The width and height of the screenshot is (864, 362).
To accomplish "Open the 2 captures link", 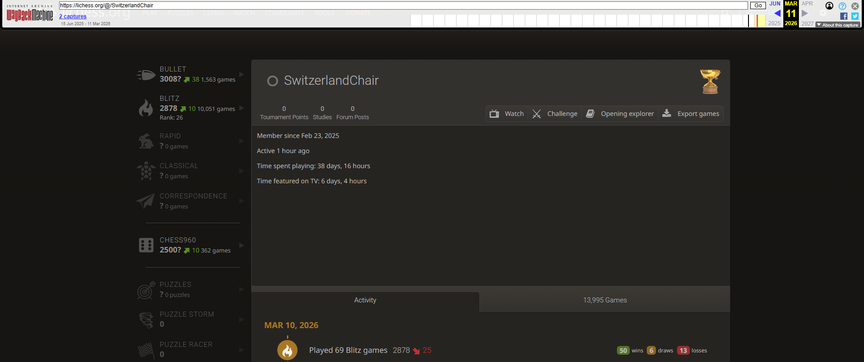I will pyautogui.click(x=72, y=17).
